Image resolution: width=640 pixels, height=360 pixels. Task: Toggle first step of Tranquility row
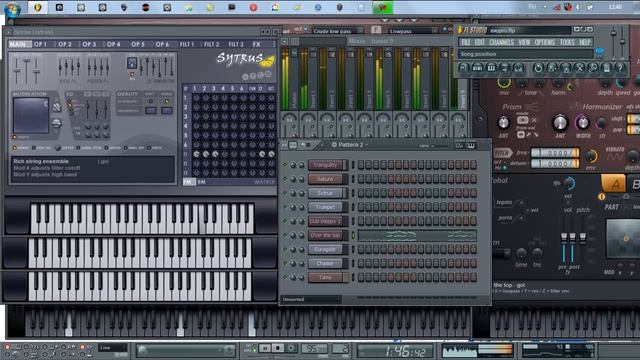(x=361, y=165)
